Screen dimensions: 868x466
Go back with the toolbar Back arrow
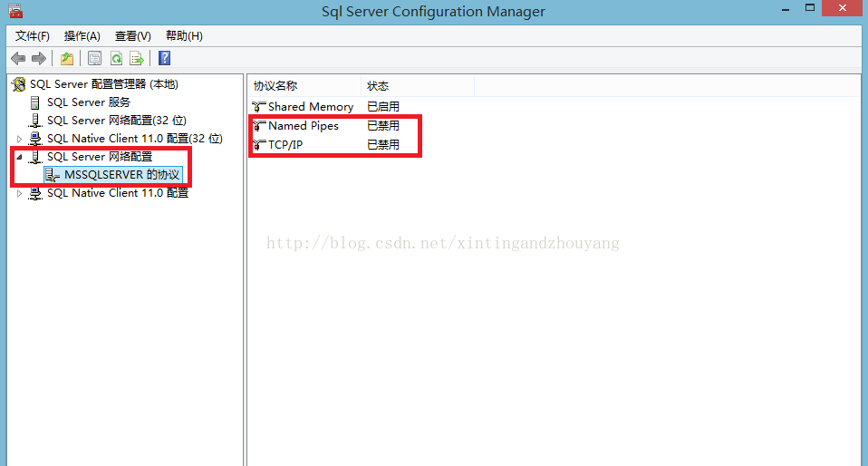pyautogui.click(x=18, y=58)
